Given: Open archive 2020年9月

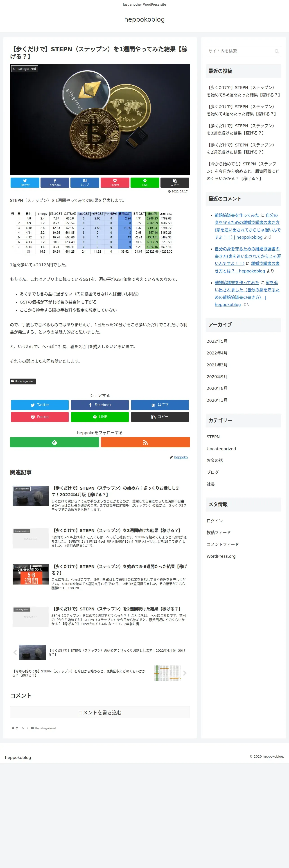Looking at the screenshot, I should pos(217,377).
